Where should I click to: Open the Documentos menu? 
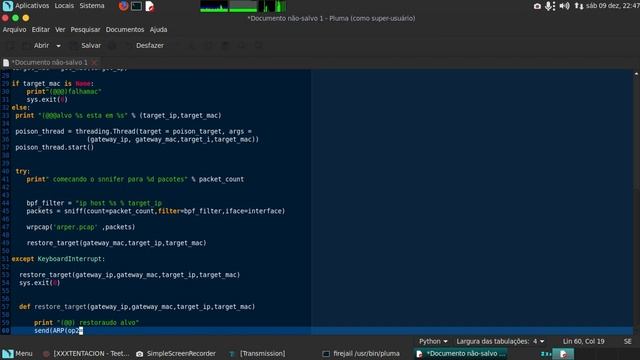[x=125, y=29]
